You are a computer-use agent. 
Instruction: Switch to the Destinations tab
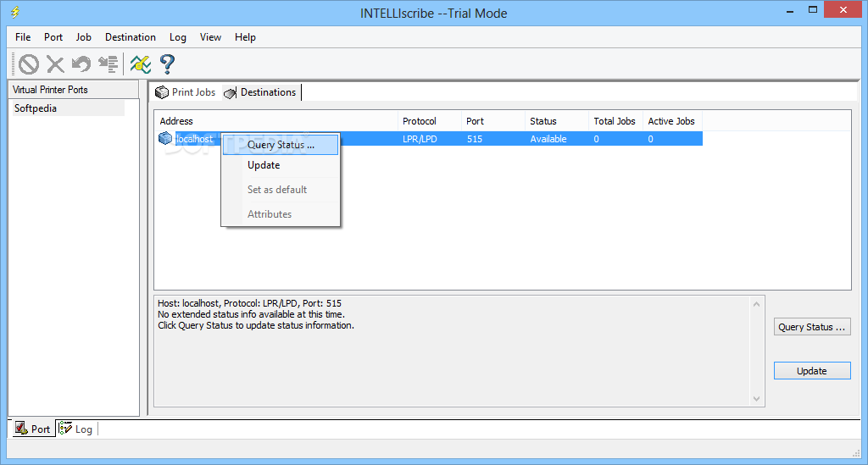point(261,92)
